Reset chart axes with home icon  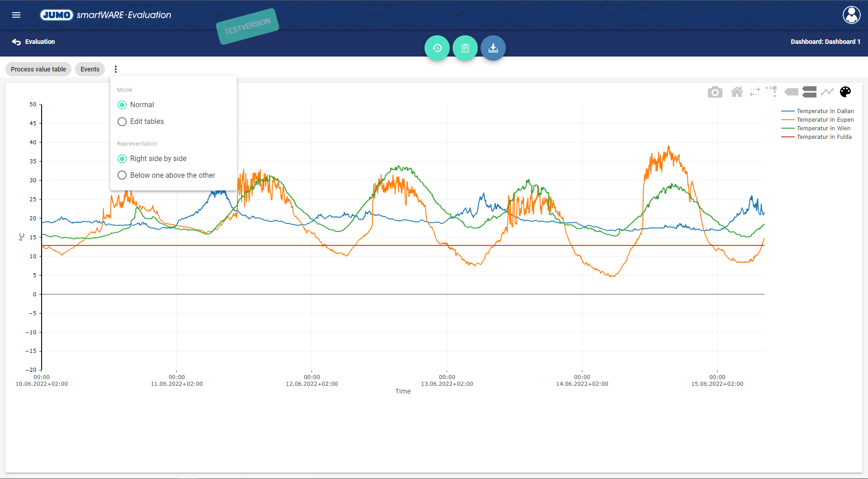736,92
